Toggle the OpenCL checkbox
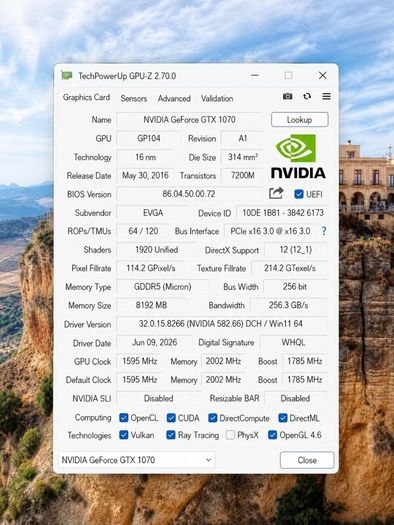The height and width of the screenshot is (525, 394). tap(124, 418)
